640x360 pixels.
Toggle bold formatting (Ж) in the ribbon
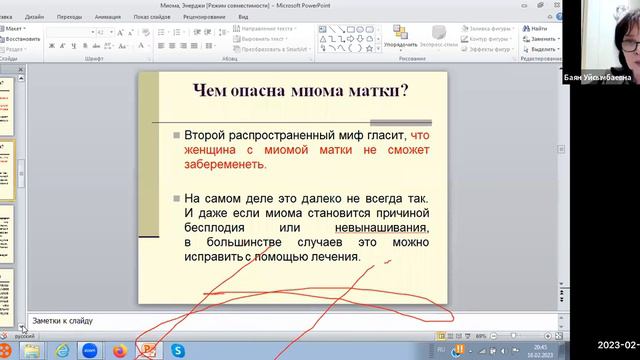pyautogui.click(x=52, y=46)
